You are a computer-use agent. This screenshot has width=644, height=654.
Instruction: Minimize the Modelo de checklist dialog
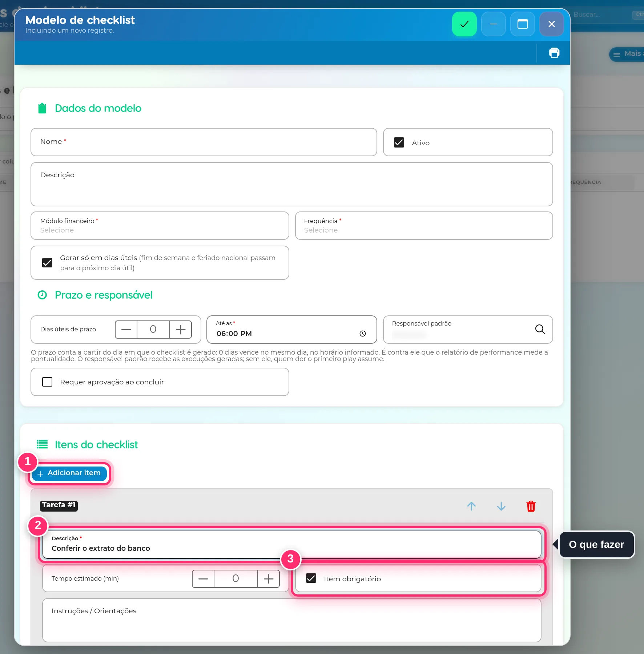click(493, 24)
